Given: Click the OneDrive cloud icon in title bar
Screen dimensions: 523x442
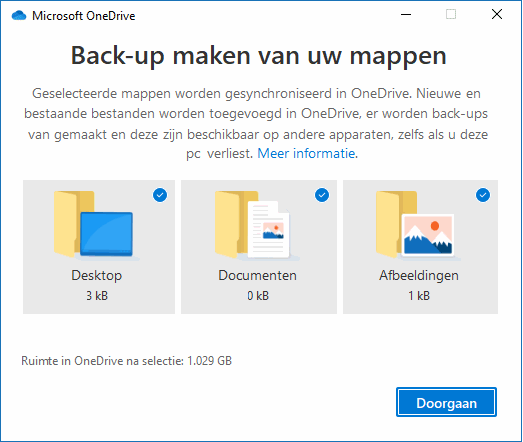Looking at the screenshot, I should click(19, 16).
